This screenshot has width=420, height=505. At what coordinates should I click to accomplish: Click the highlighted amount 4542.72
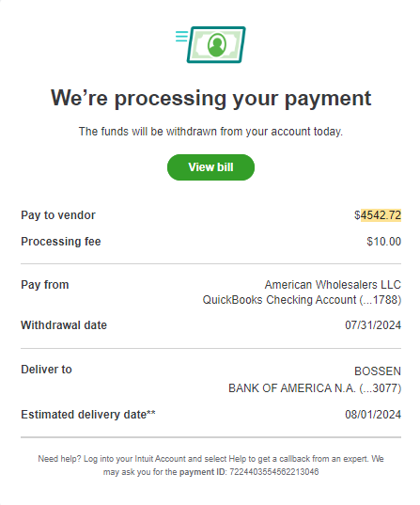(x=381, y=215)
